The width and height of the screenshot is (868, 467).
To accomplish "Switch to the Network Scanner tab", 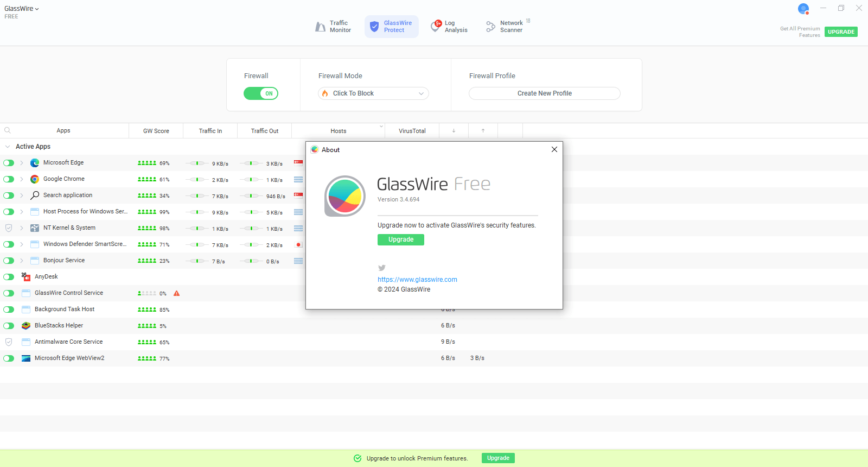I will [508, 27].
